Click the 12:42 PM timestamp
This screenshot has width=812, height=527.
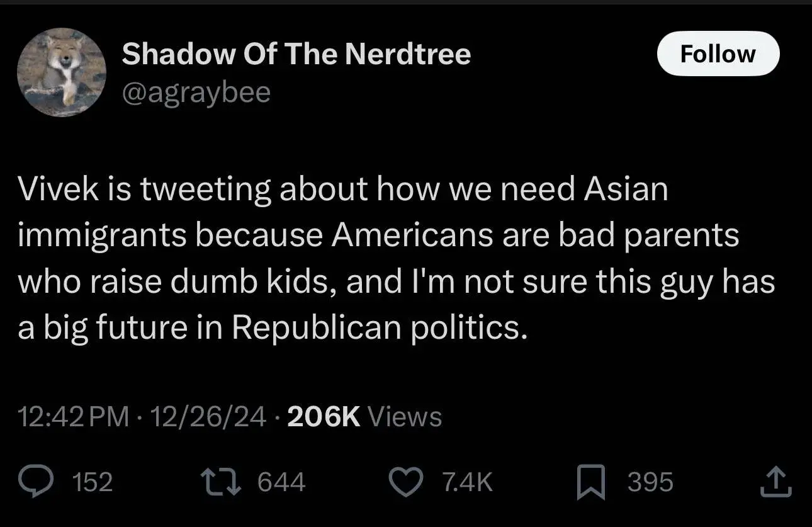(x=73, y=416)
